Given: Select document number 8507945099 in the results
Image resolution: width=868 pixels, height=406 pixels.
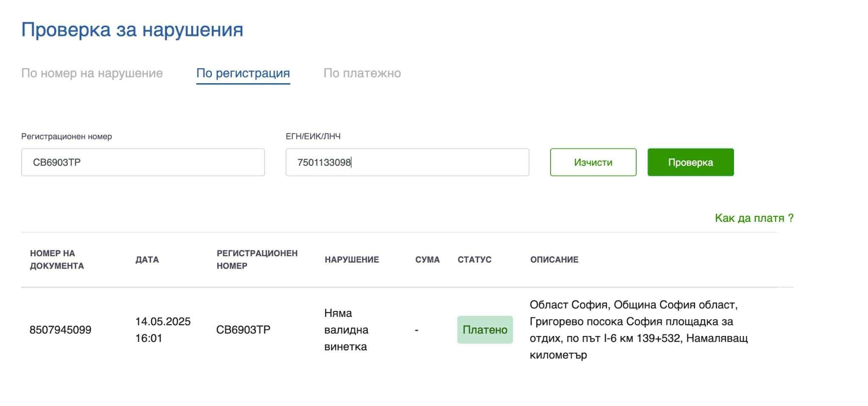Looking at the screenshot, I should click(x=60, y=330).
